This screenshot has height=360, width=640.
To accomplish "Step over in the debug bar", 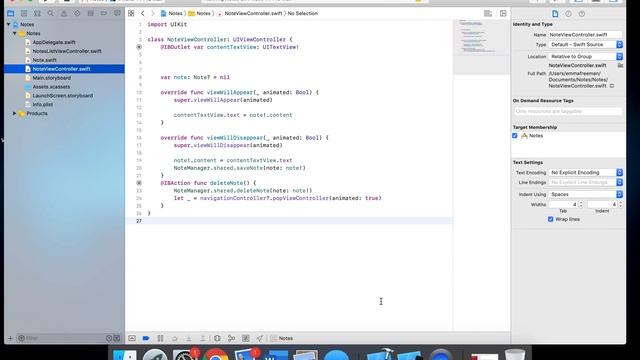I will pyautogui.click(x=174, y=338).
